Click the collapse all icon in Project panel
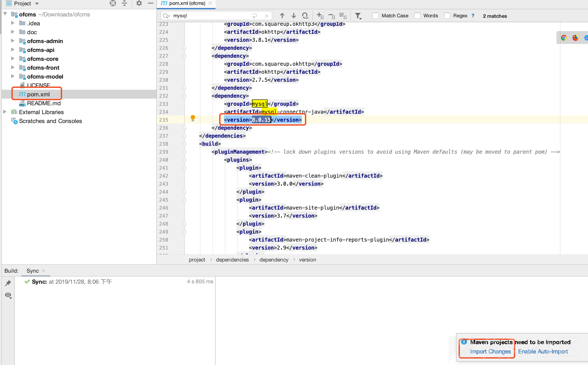Image resolution: width=588 pixels, height=365 pixels. pos(124,3)
